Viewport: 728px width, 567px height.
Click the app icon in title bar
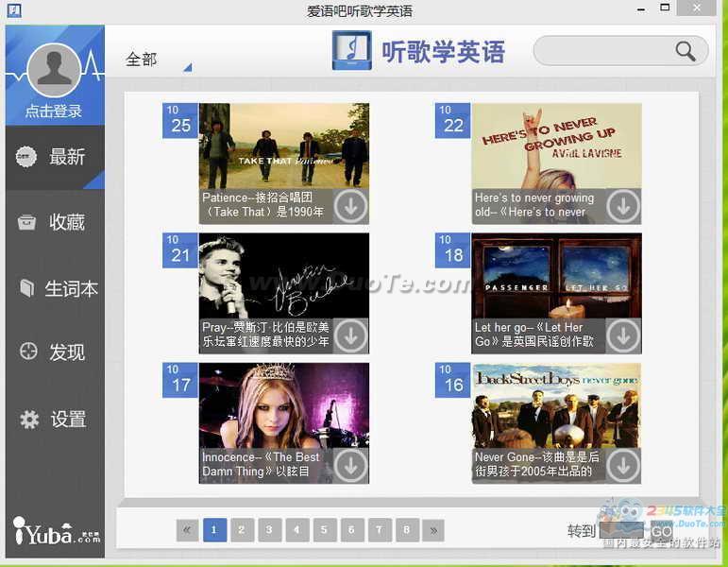pos(14,9)
